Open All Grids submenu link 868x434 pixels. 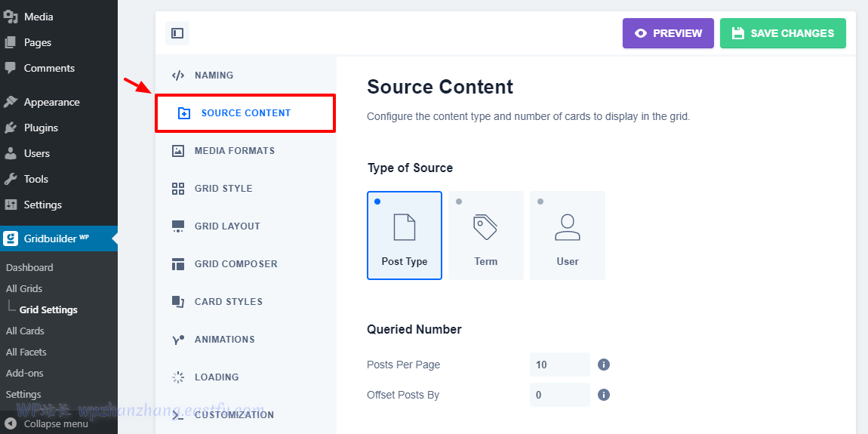[x=24, y=288]
